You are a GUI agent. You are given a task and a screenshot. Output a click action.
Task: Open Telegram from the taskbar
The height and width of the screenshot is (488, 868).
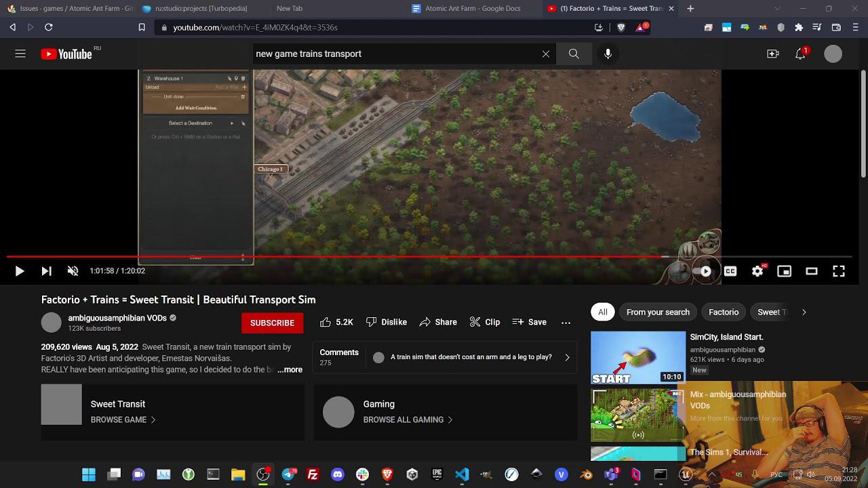[x=288, y=474]
